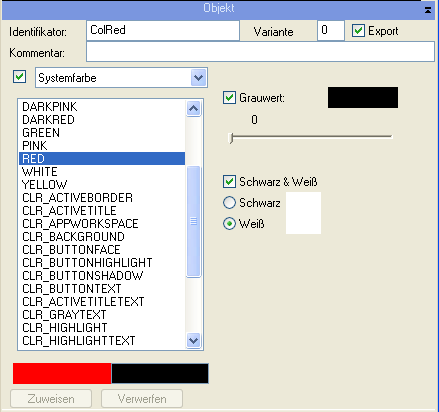Open the Systemfarbe dropdown

point(199,78)
